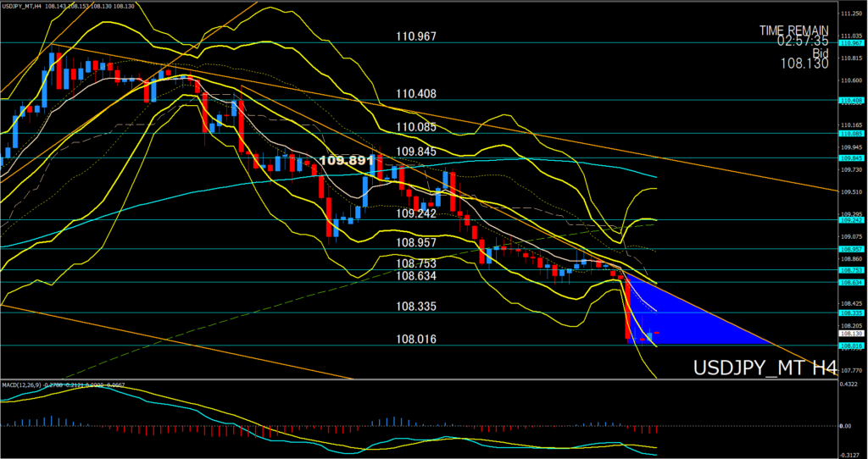Click the 111.035 price axis value
The image size is (868, 459).
pyautogui.click(x=851, y=34)
